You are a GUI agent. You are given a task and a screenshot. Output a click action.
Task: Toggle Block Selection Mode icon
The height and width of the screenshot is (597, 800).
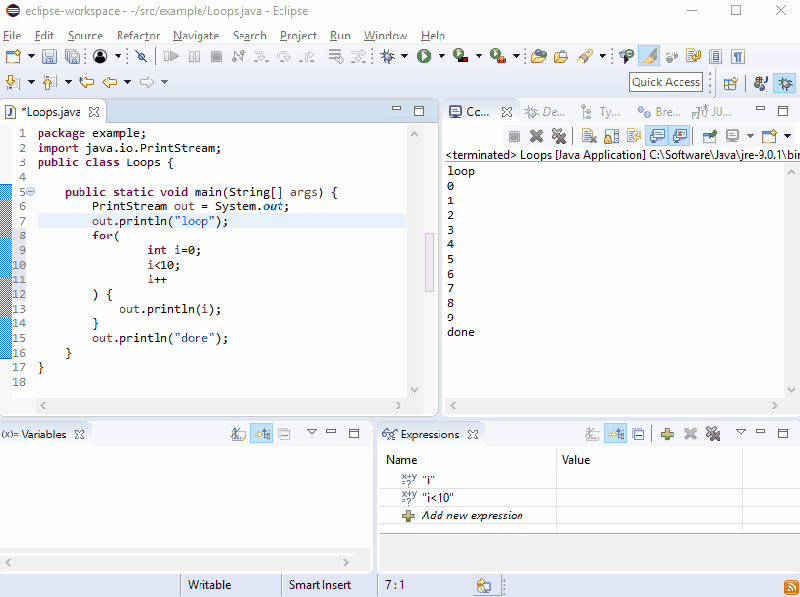point(715,56)
